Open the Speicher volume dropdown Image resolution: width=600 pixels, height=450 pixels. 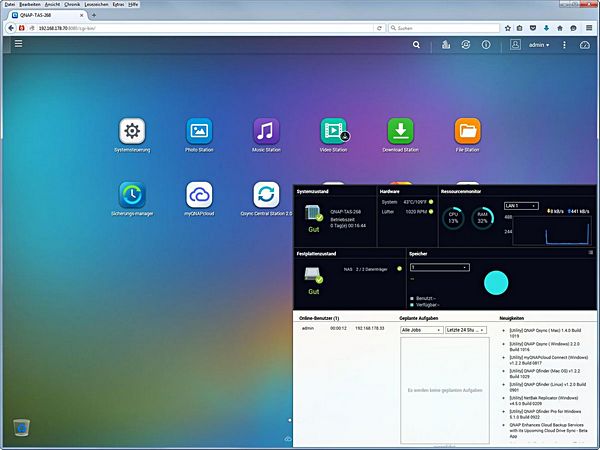coord(440,267)
